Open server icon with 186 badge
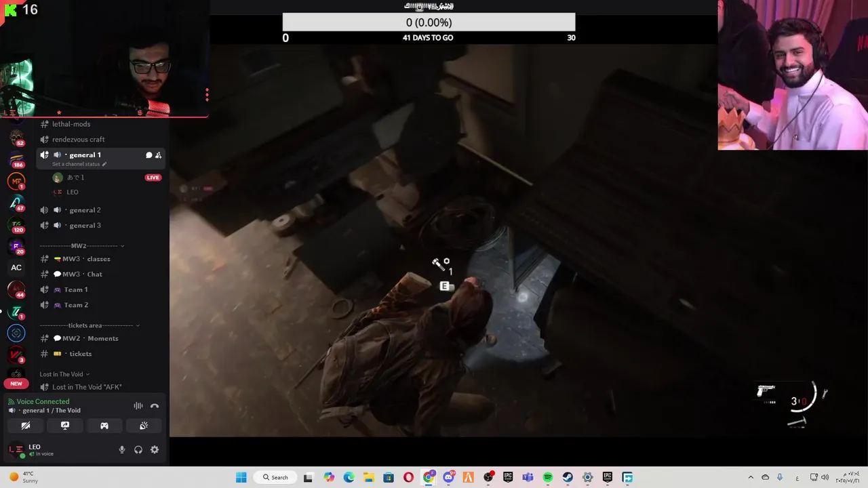868x488 pixels. point(16,160)
